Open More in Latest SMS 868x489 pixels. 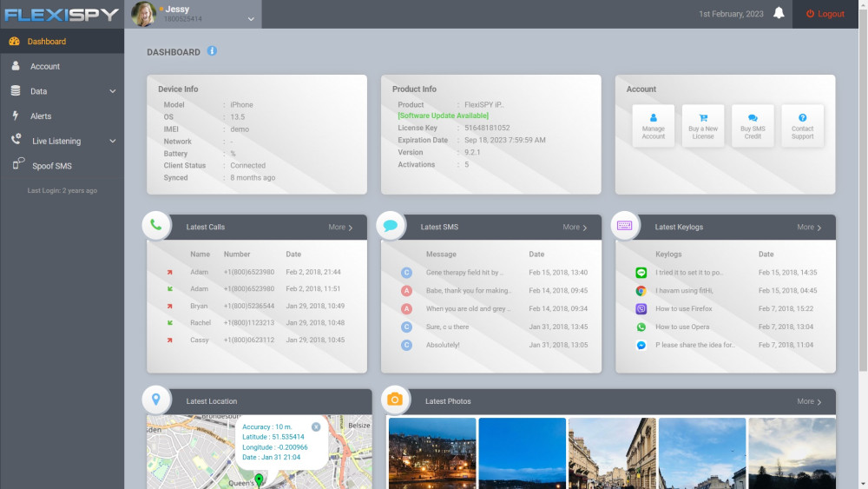575,227
